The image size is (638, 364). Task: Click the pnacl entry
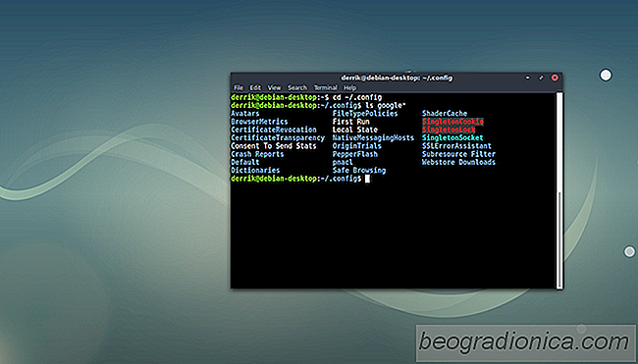point(343,162)
